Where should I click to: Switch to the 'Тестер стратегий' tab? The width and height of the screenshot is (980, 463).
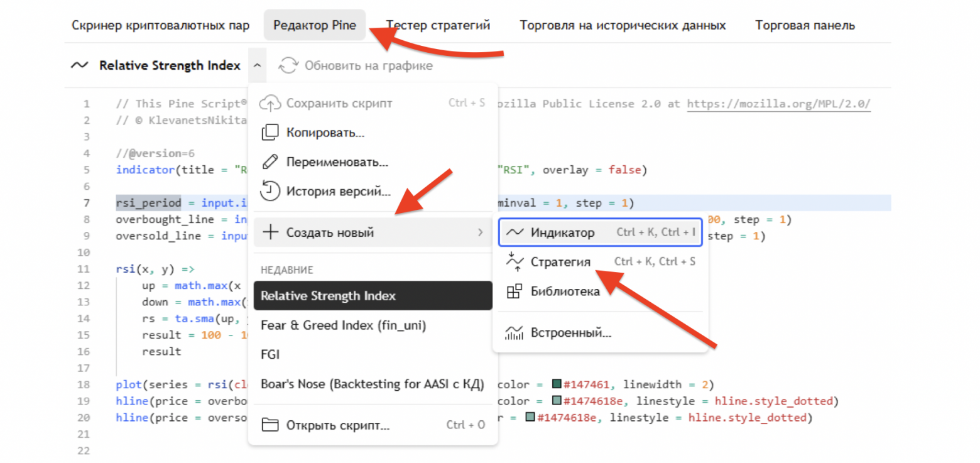(438, 26)
